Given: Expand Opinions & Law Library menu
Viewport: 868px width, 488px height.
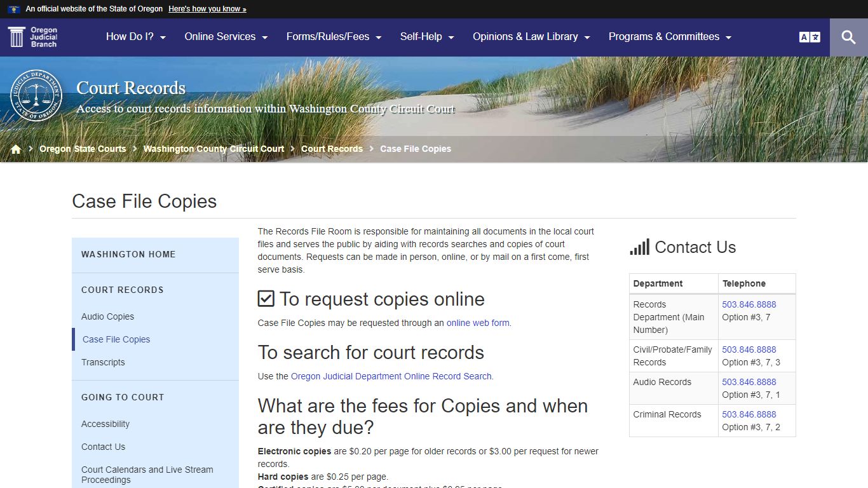Looking at the screenshot, I should [531, 37].
